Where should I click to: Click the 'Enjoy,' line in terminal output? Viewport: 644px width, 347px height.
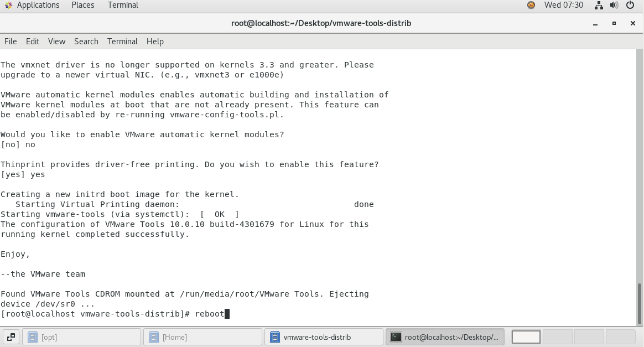pyautogui.click(x=15, y=254)
